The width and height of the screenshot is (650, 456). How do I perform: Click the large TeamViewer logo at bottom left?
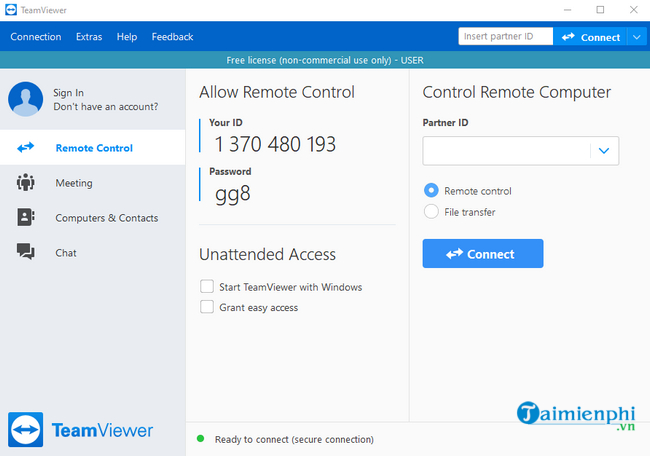coord(80,429)
